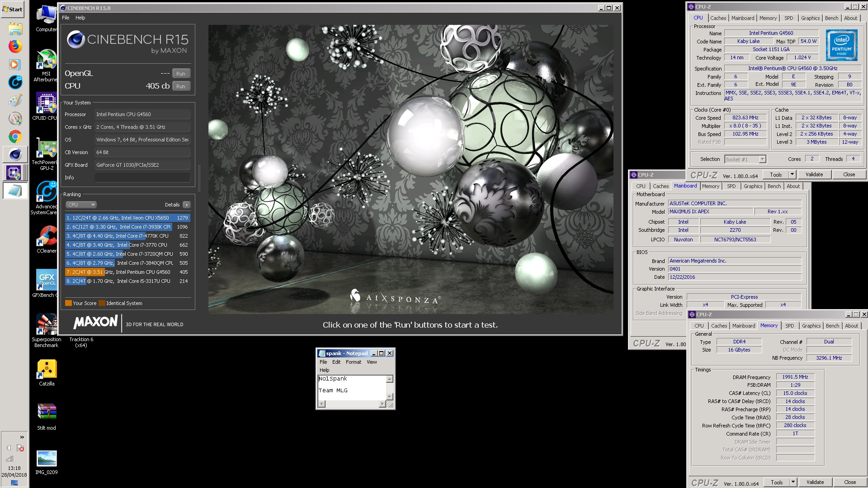Click Firefox icon in taskbar
This screenshot has height=488, width=868.
point(15,46)
